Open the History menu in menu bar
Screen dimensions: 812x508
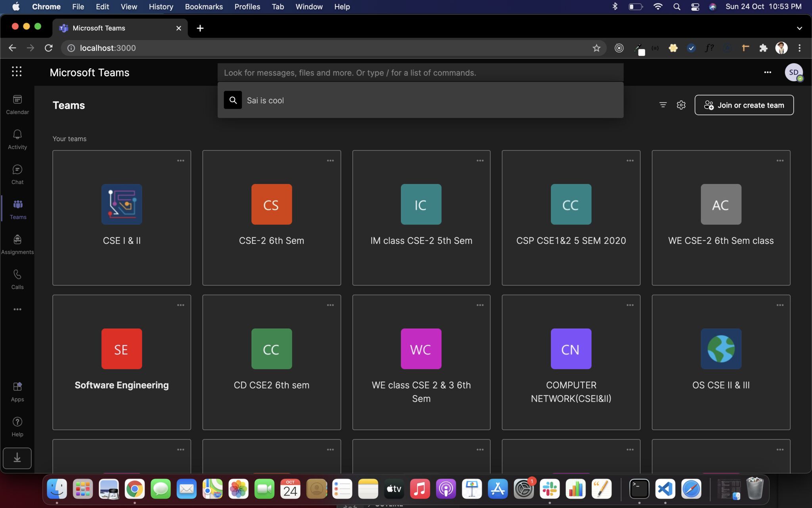[x=161, y=7]
